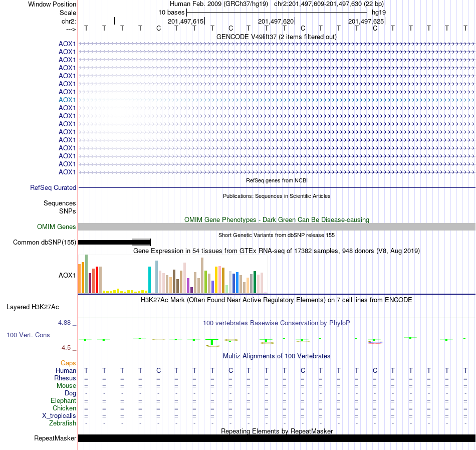
Task: Click coordinate label 201,497,615
Action: 185,21
